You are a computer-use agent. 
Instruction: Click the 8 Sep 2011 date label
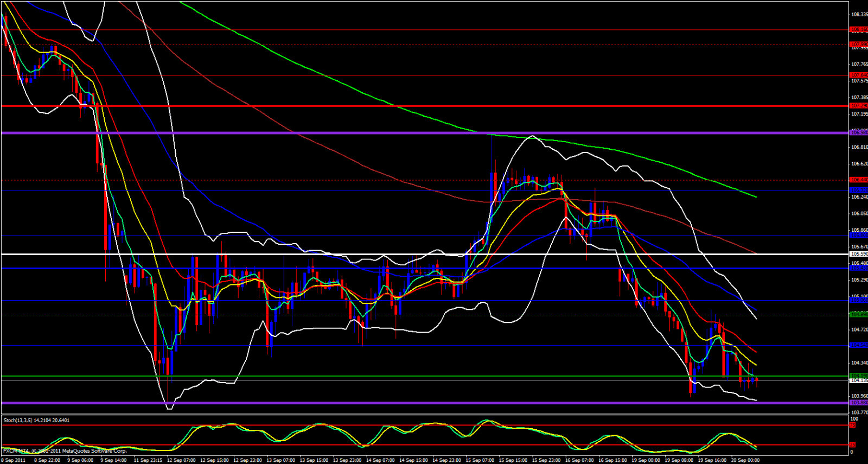[15, 460]
